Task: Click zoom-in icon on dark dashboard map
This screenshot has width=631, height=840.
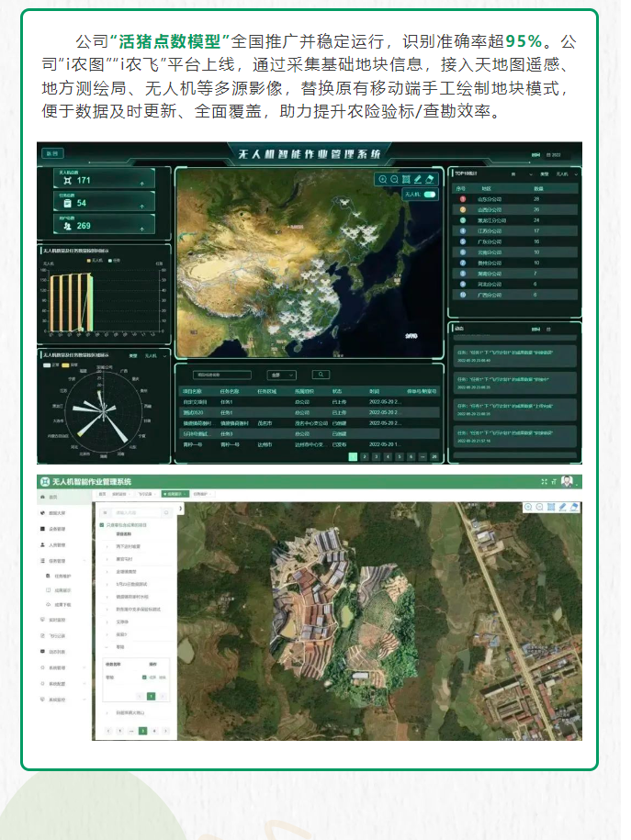Action: tap(382, 180)
